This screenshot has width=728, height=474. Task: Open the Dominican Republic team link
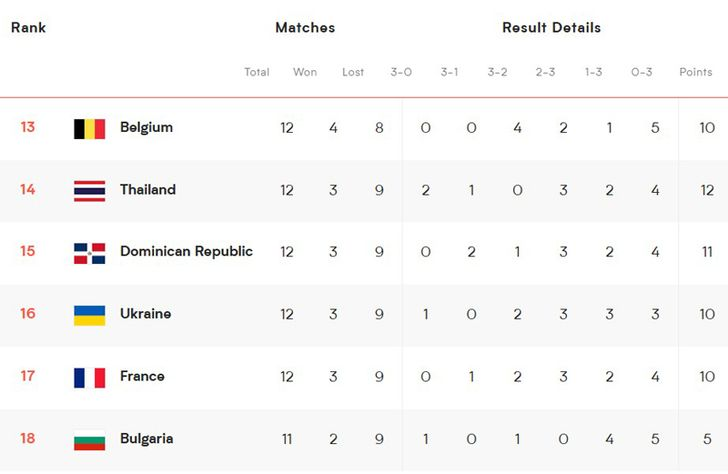point(186,251)
